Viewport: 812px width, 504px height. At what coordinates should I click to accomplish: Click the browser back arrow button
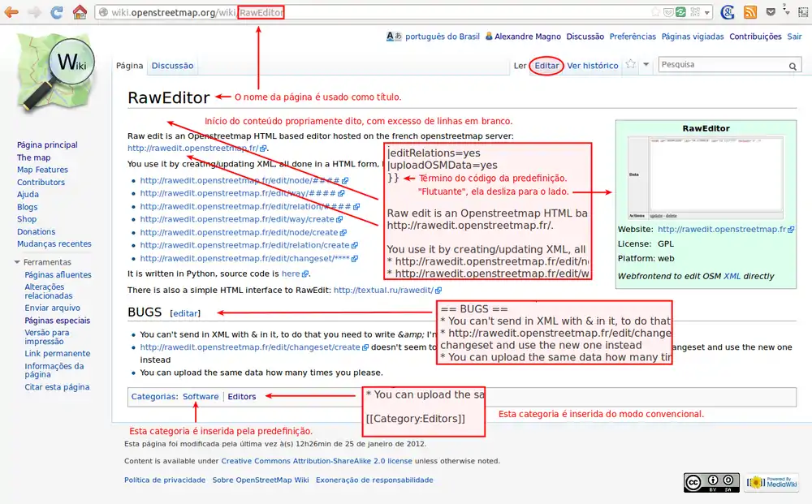click(x=12, y=12)
